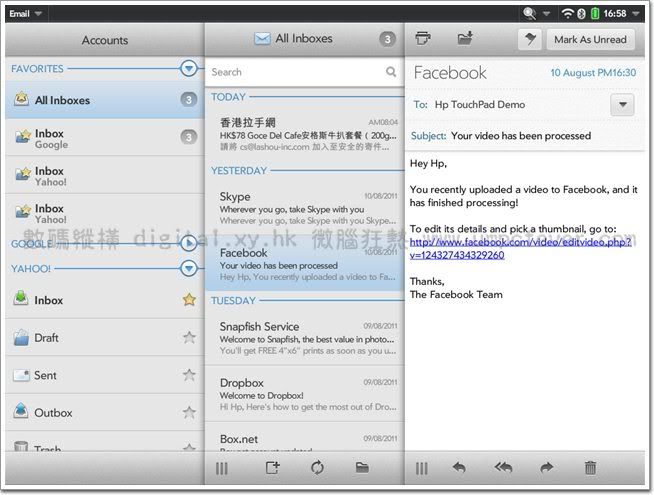
Task: Compose a new email message
Action: coord(272,467)
